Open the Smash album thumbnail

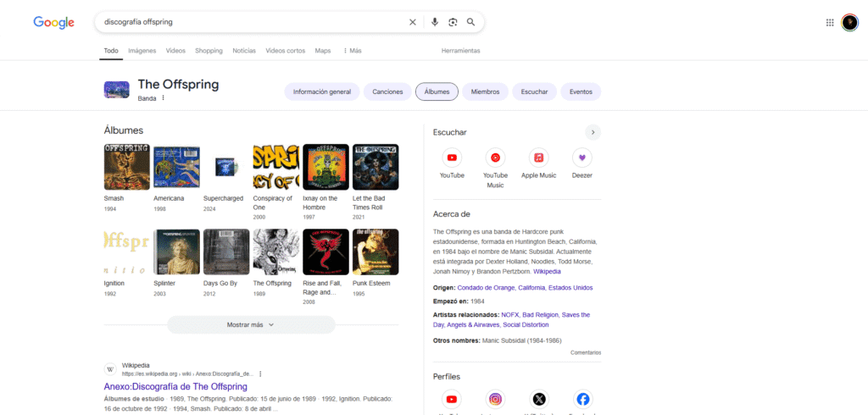(x=126, y=167)
